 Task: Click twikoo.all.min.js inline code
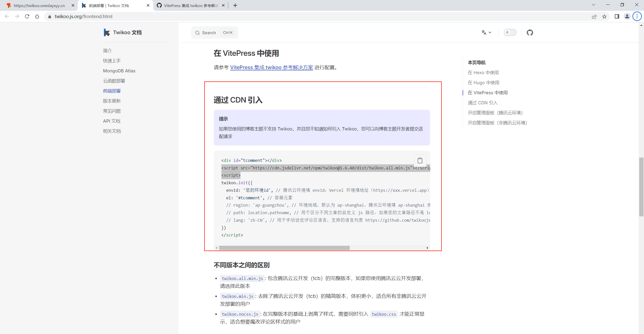click(x=242, y=278)
